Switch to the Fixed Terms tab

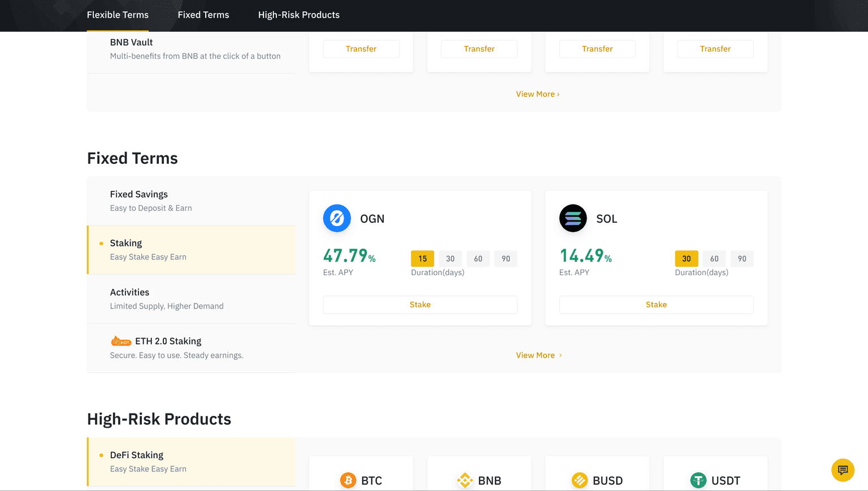203,15
